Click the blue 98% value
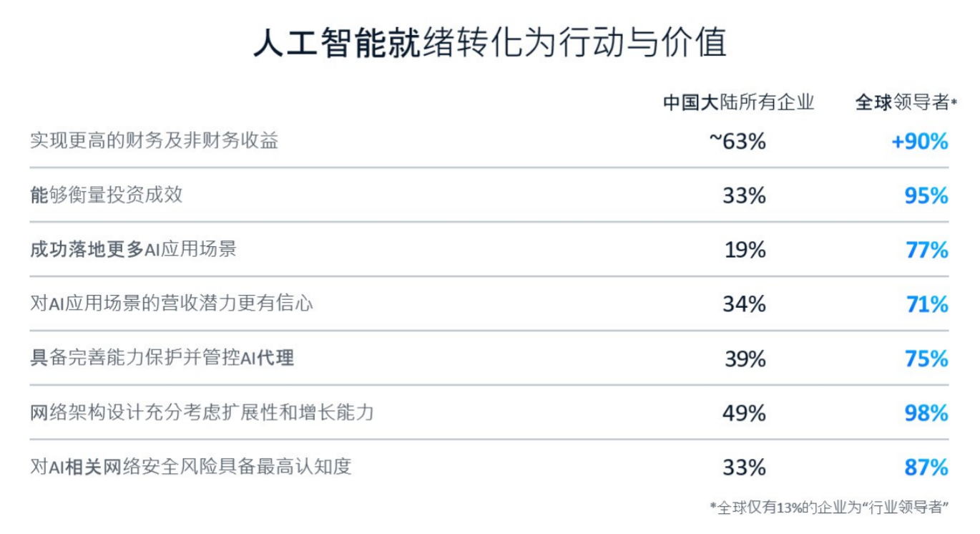 (x=926, y=413)
